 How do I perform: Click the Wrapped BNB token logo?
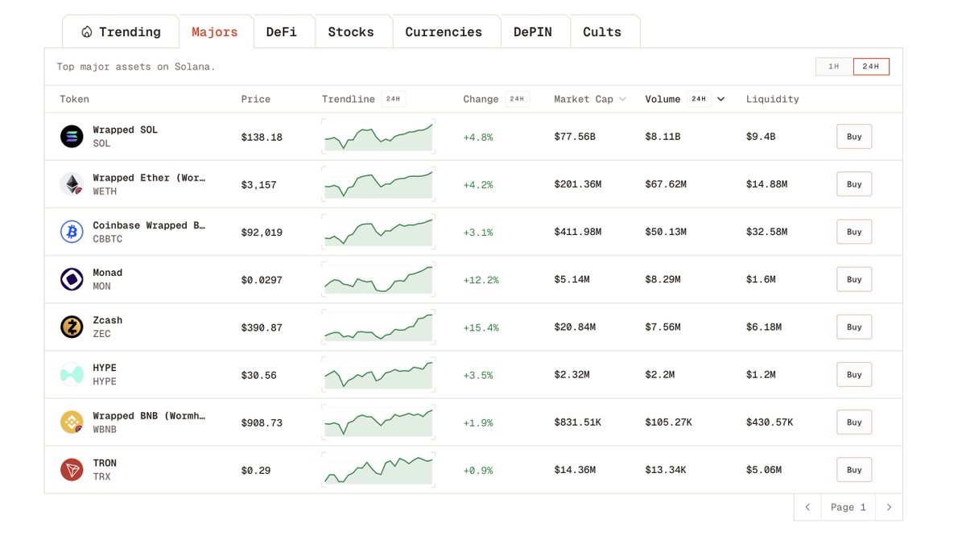pos(72,422)
